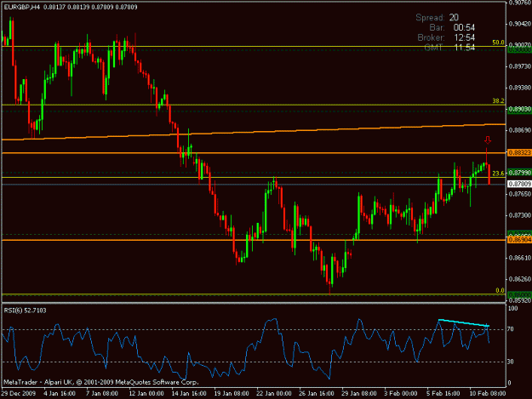Click the 0.87650 price scale value
Screen dimensions: 532x399
coord(520,194)
